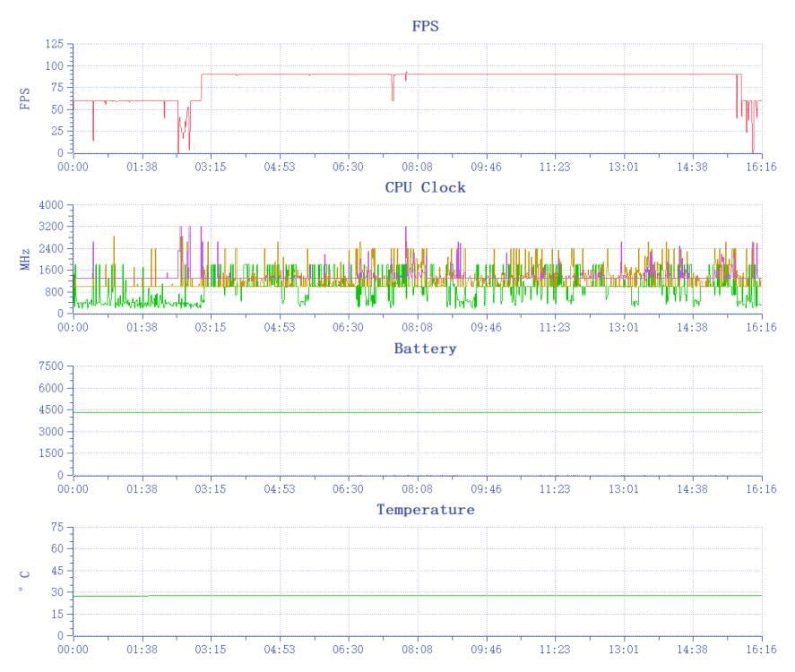
Task: Click the 4500 tick on Battery axis
Action: coord(50,410)
